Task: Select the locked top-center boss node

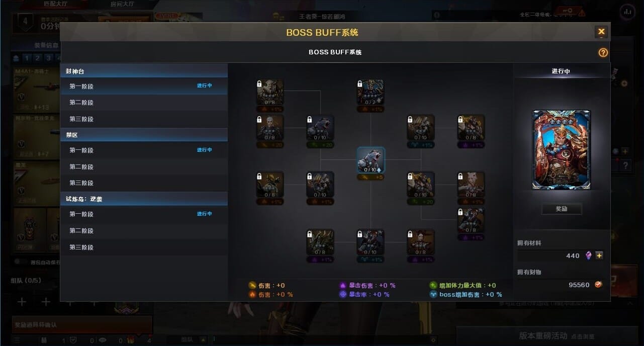Action: pos(371,92)
